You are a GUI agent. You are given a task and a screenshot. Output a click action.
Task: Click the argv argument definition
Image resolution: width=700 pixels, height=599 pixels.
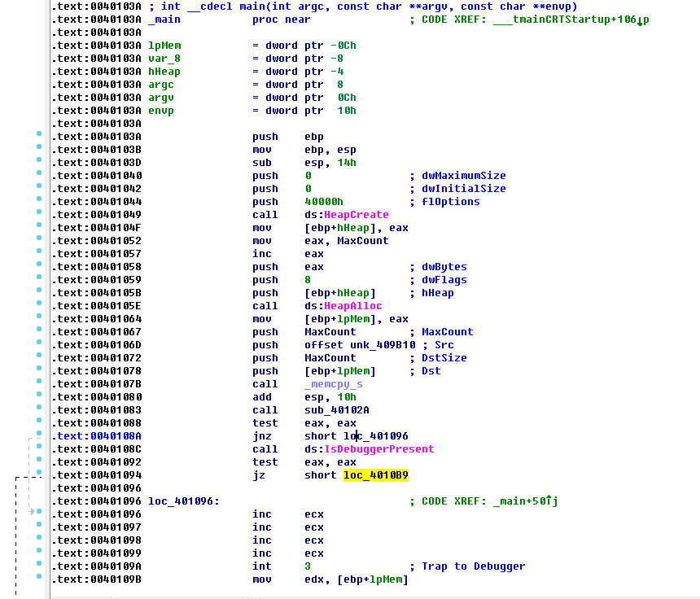[x=161, y=98]
